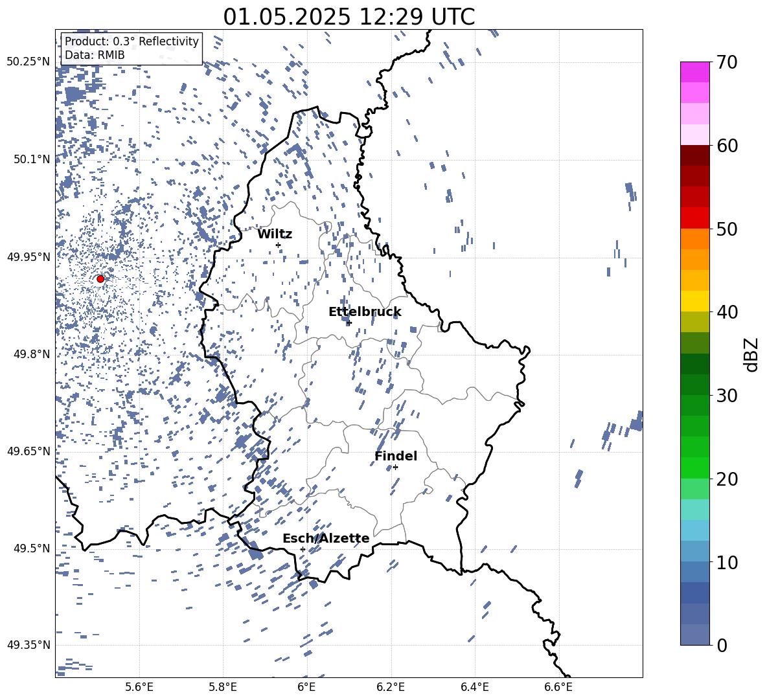767x700 pixels.
Task: Click the latitude label 49.65°N
Action: coord(29,451)
